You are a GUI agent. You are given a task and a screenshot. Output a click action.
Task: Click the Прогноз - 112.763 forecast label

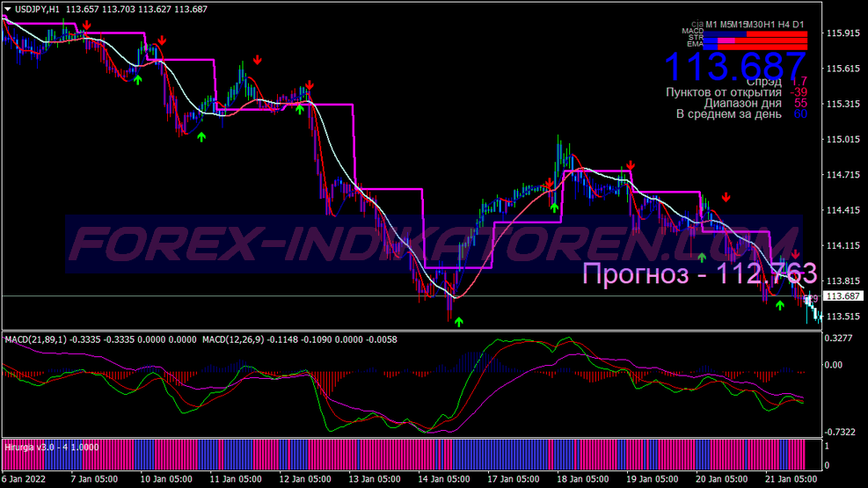pos(700,273)
